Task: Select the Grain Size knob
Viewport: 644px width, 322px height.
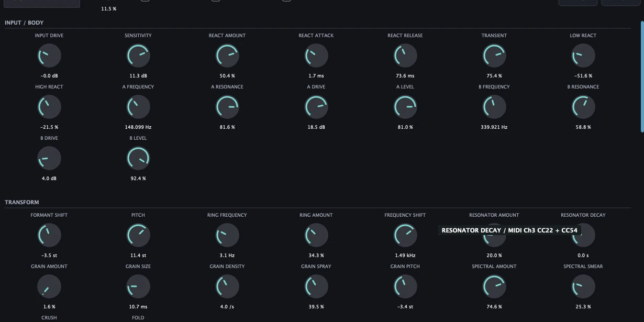Action: 138,286
